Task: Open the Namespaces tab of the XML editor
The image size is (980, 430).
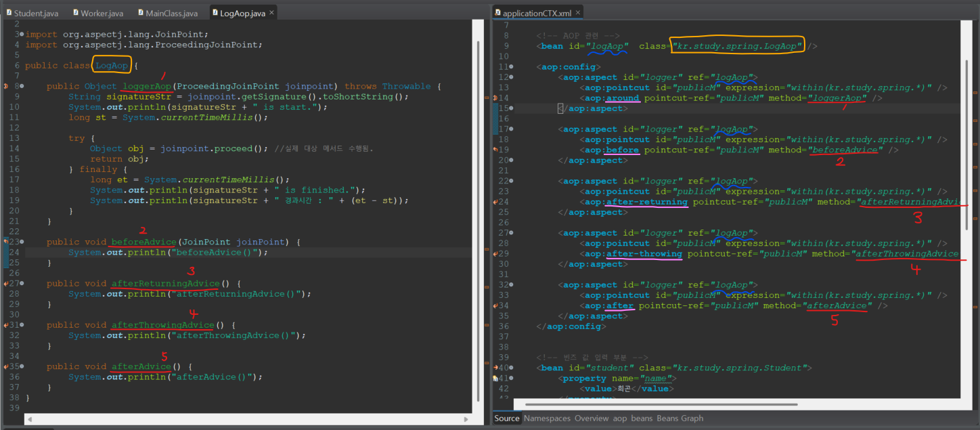Action: (547, 418)
